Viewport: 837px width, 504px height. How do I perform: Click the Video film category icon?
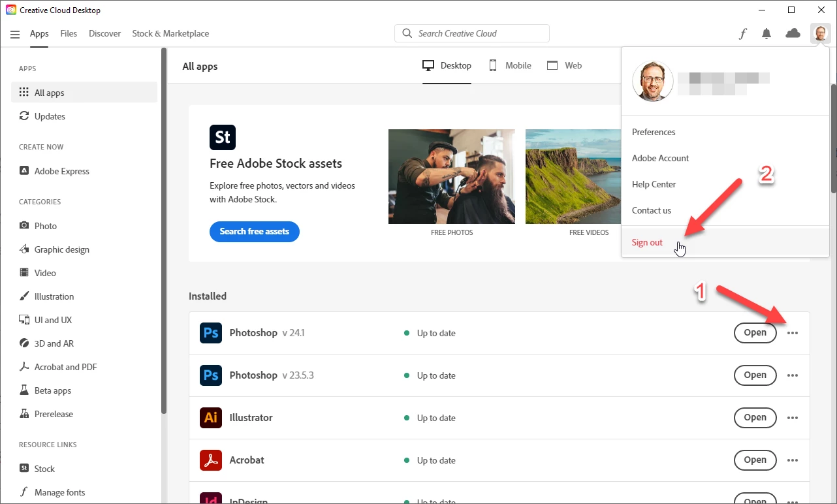coord(24,273)
